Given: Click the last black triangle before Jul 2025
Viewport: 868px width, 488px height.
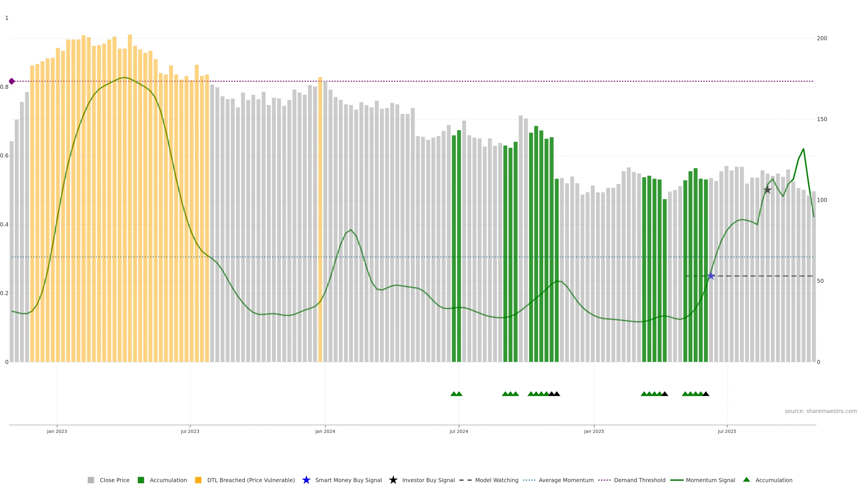Looking at the screenshot, I should coord(706,394).
